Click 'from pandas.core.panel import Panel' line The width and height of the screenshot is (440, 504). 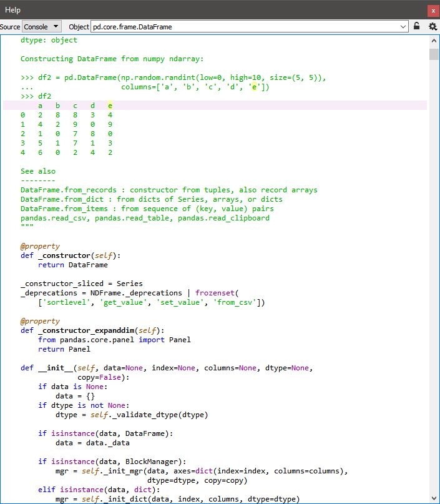tap(114, 340)
